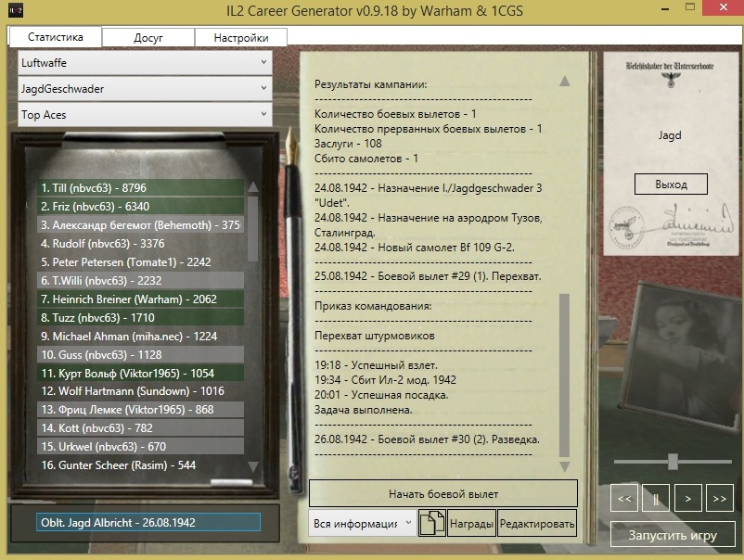Click the Jagd name on the certificate

point(670,135)
